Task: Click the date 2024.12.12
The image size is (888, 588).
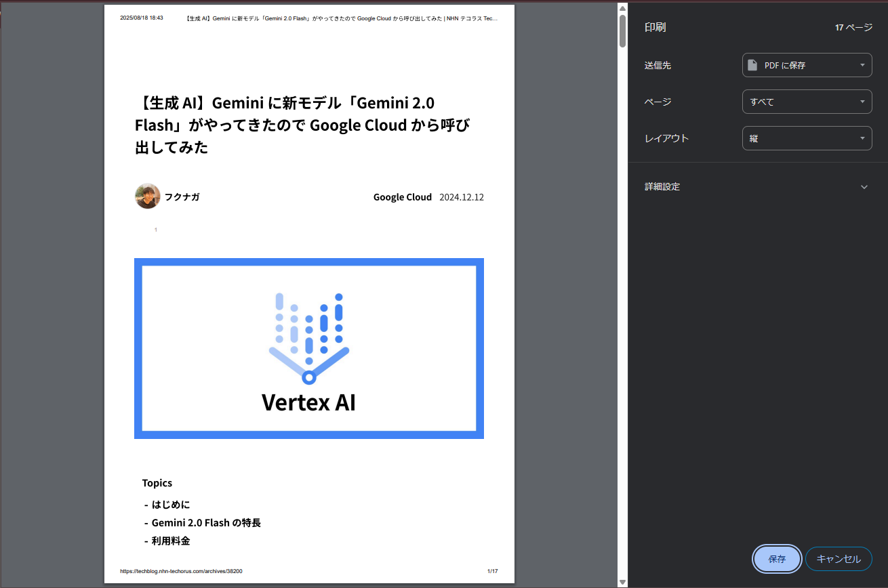Action: (x=462, y=197)
